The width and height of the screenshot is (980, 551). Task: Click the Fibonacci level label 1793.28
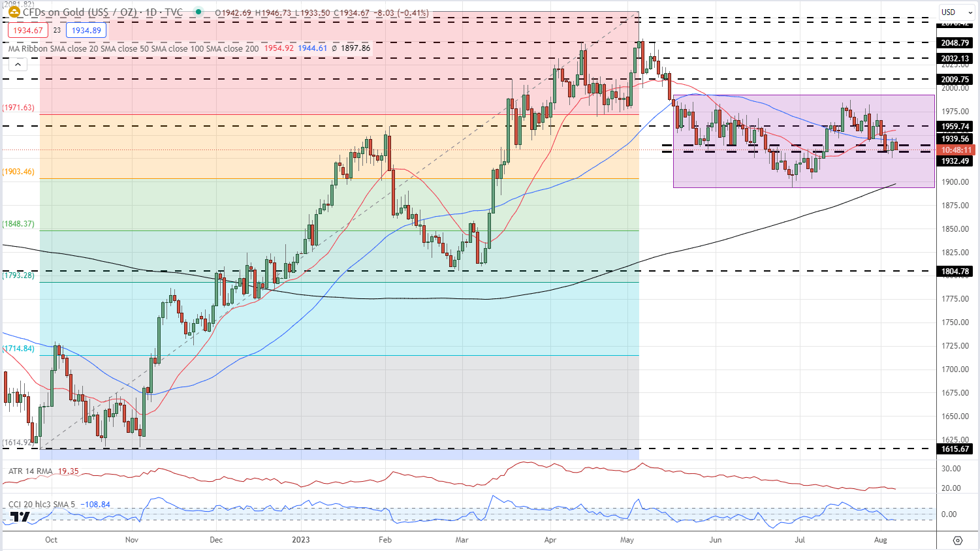[18, 275]
